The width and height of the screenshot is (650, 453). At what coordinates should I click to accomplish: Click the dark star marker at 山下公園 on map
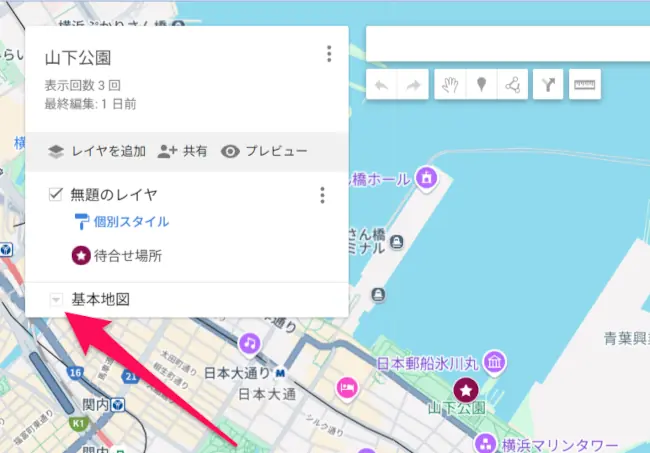(x=466, y=390)
